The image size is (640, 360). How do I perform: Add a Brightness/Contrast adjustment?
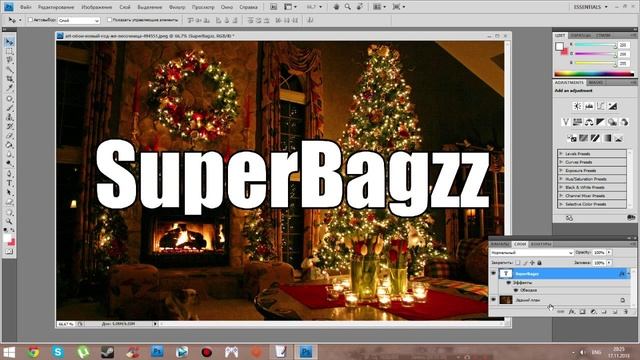(x=577, y=106)
